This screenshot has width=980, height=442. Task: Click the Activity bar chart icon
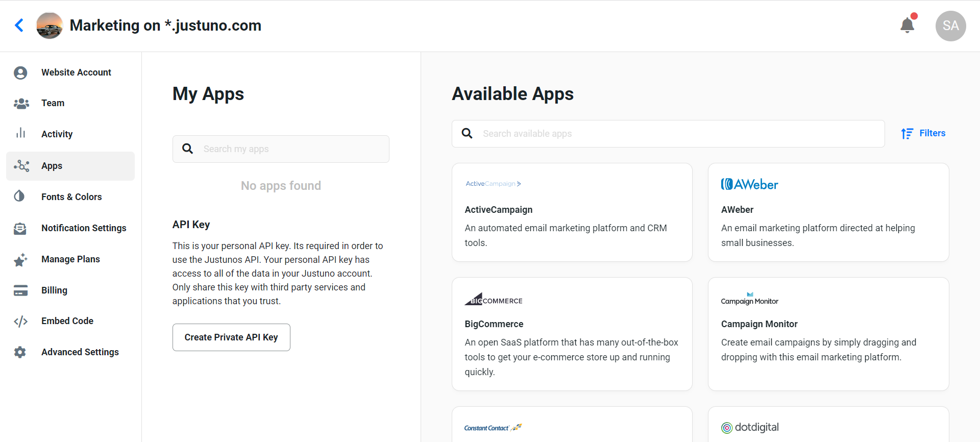(x=20, y=133)
